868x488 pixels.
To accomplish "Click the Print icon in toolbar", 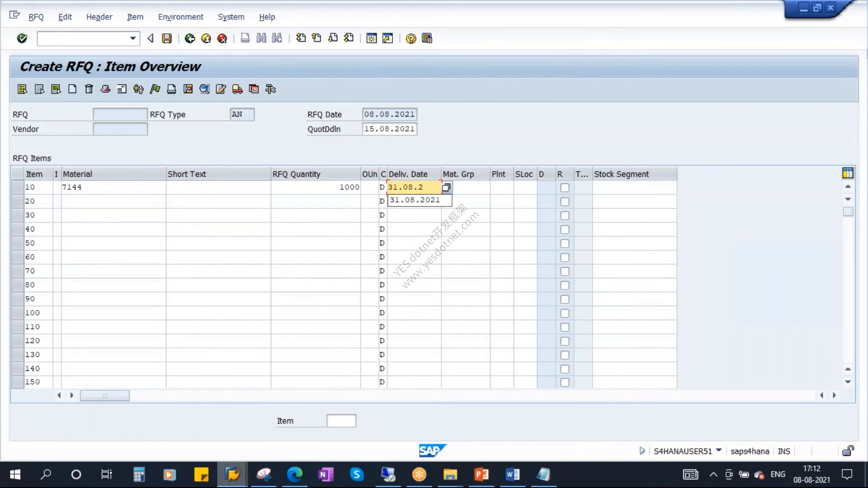I will click(245, 38).
